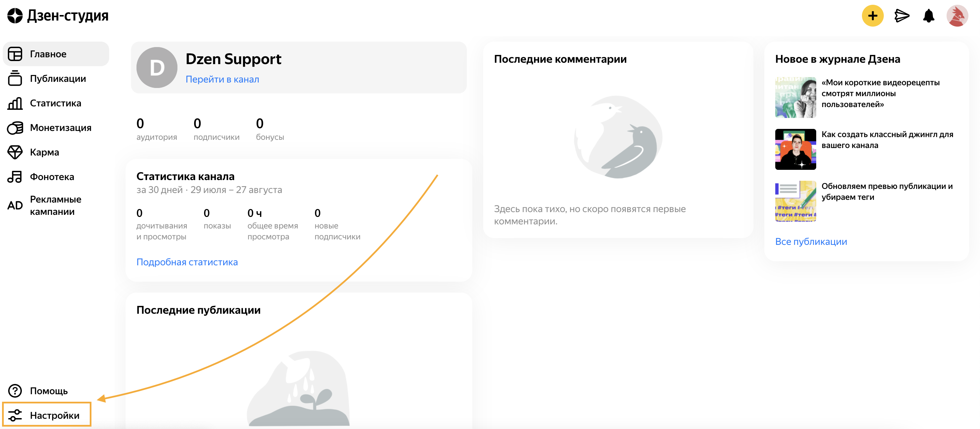Open Подробная статистика link

(187, 262)
